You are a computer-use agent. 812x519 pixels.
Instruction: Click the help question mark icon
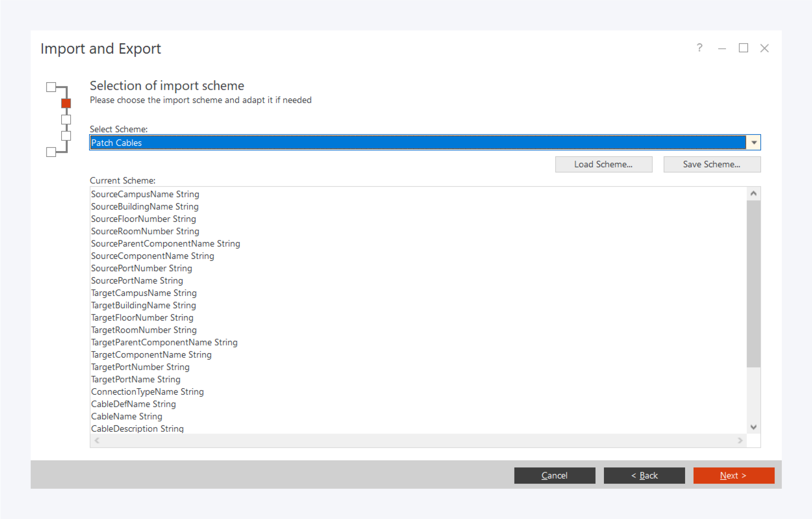point(699,48)
